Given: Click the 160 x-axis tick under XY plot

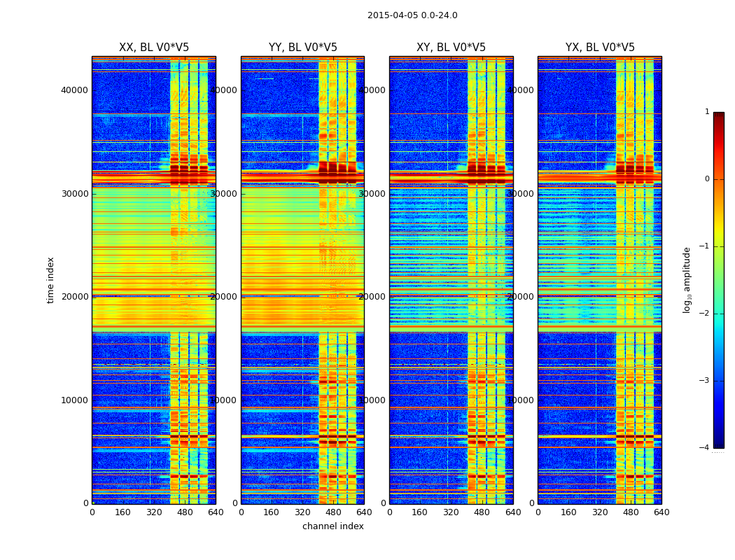Looking at the screenshot, I should (x=420, y=512).
